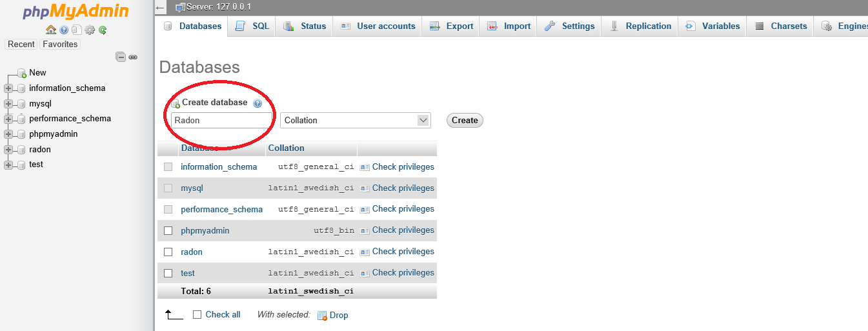Enable the Check all checkbox
This screenshot has width=868, height=331.
pyautogui.click(x=197, y=315)
